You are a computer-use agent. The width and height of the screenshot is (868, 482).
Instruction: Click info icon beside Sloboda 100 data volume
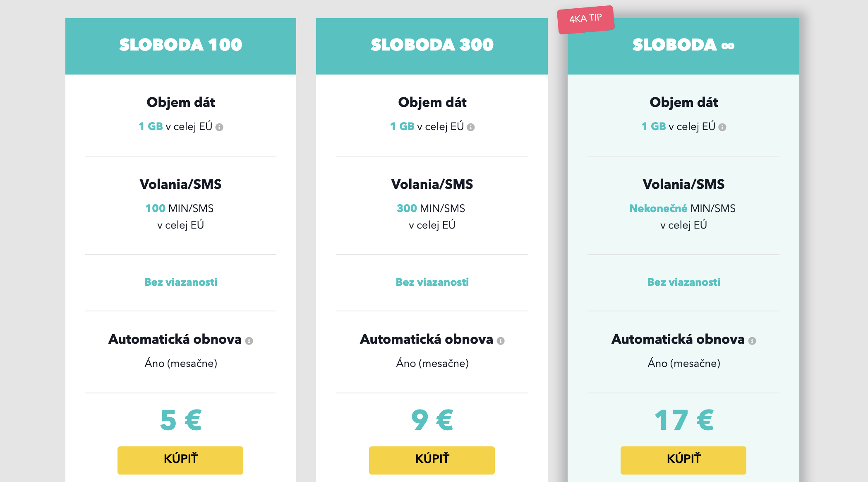coord(219,127)
